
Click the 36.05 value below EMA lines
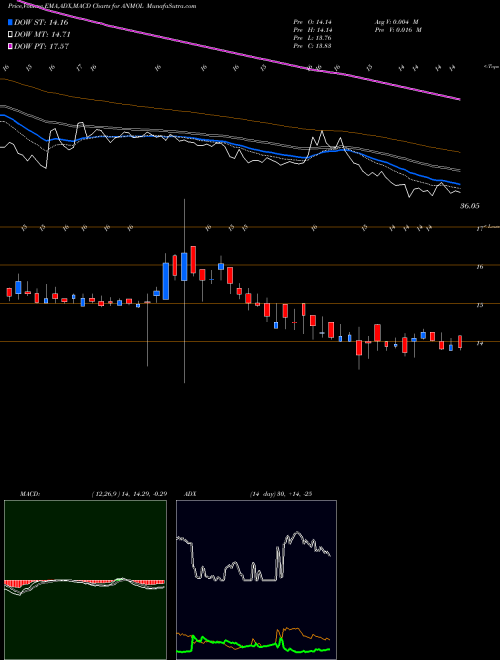pyautogui.click(x=470, y=206)
